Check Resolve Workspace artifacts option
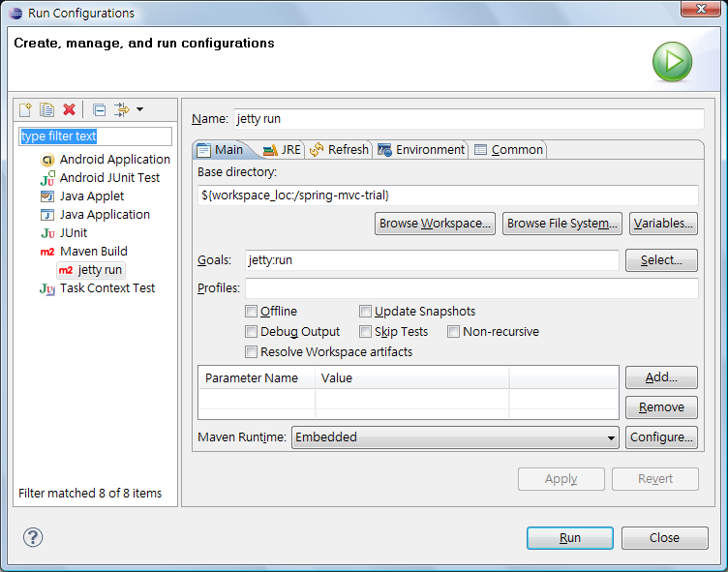 [x=252, y=352]
